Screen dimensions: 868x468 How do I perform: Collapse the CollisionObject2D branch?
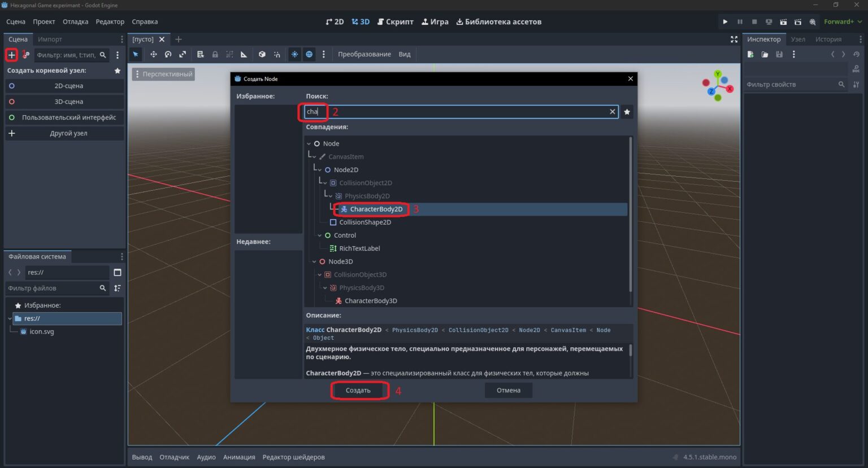pos(325,183)
